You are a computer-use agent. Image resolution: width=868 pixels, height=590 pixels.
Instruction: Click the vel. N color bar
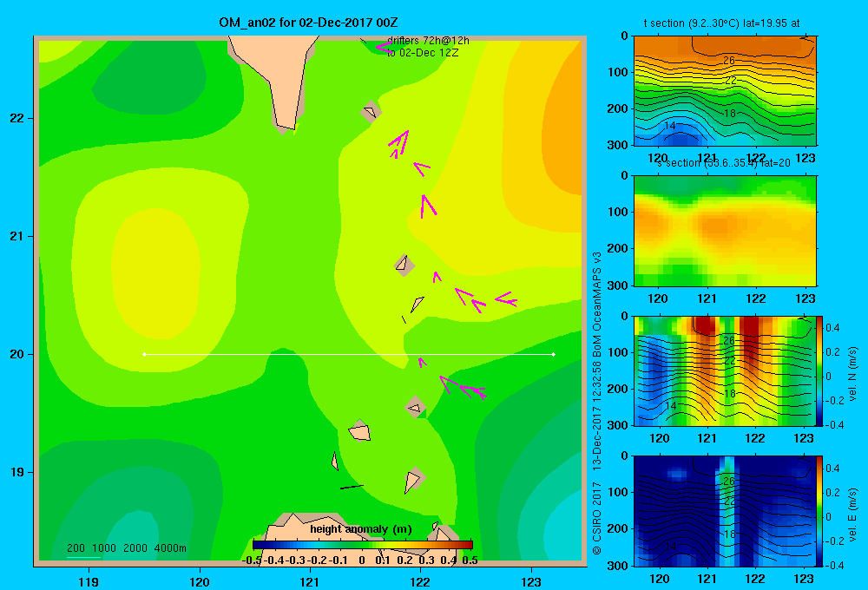pos(820,370)
